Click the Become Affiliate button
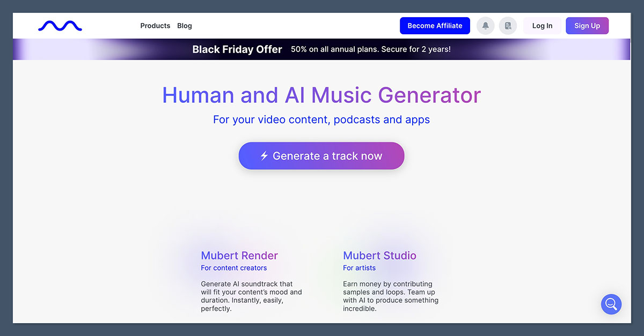This screenshot has height=336, width=644. 435,26
